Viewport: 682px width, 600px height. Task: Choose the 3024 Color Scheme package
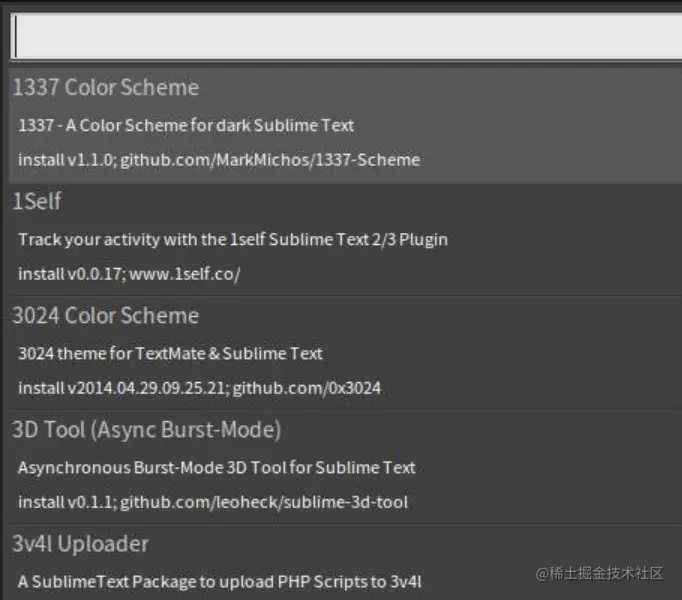[x=105, y=316]
